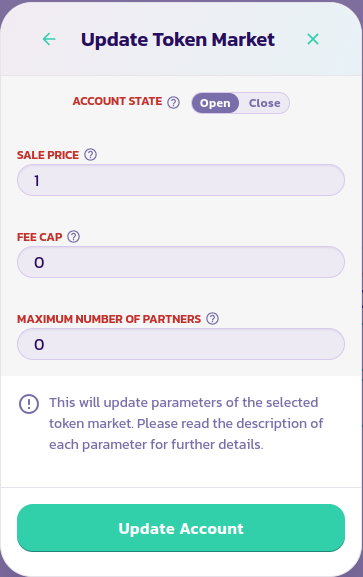Switch account state to Close
Viewport: 363px width, 577px height.
264,103
